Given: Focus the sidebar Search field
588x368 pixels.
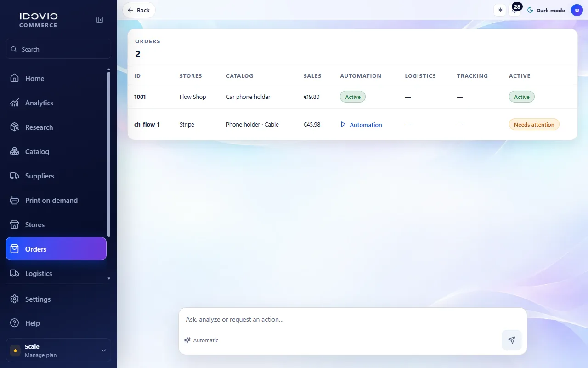Looking at the screenshot, I should [58, 49].
